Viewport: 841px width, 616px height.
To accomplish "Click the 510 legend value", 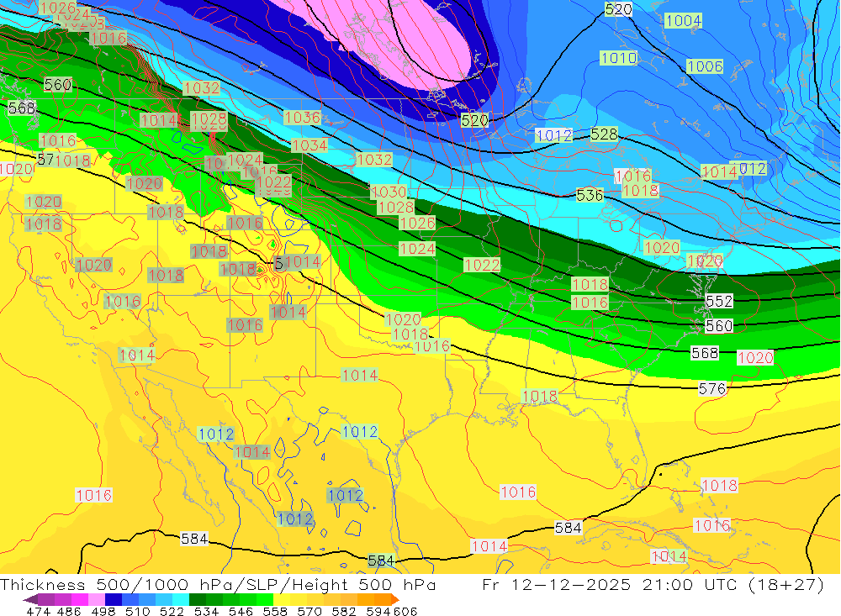I will [137, 611].
